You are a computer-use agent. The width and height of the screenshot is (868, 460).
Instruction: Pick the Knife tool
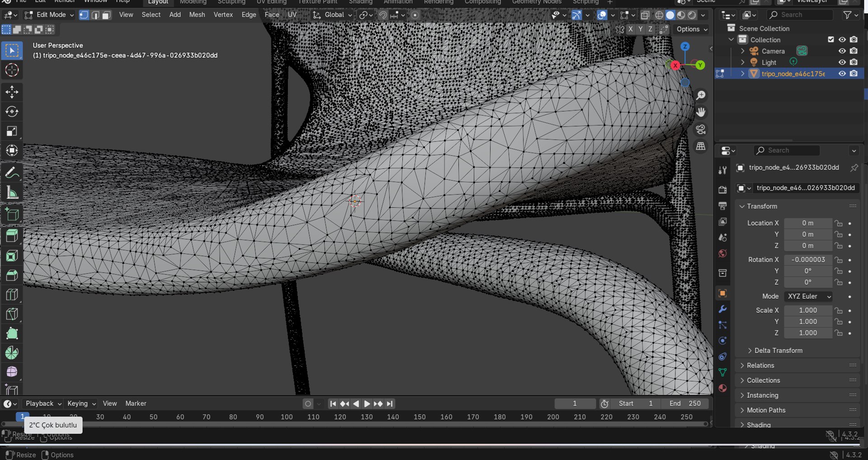pos(12,314)
